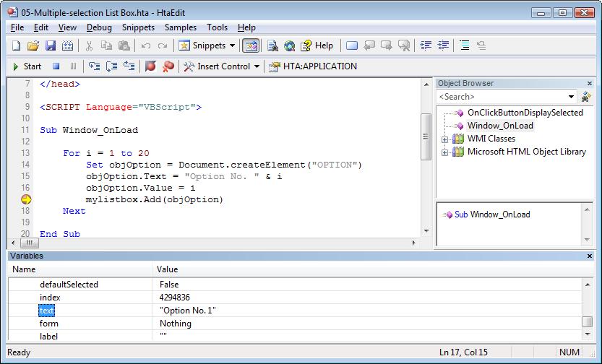The width and height of the screenshot is (602, 364).
Task: Open the File menu
Action: (17, 27)
